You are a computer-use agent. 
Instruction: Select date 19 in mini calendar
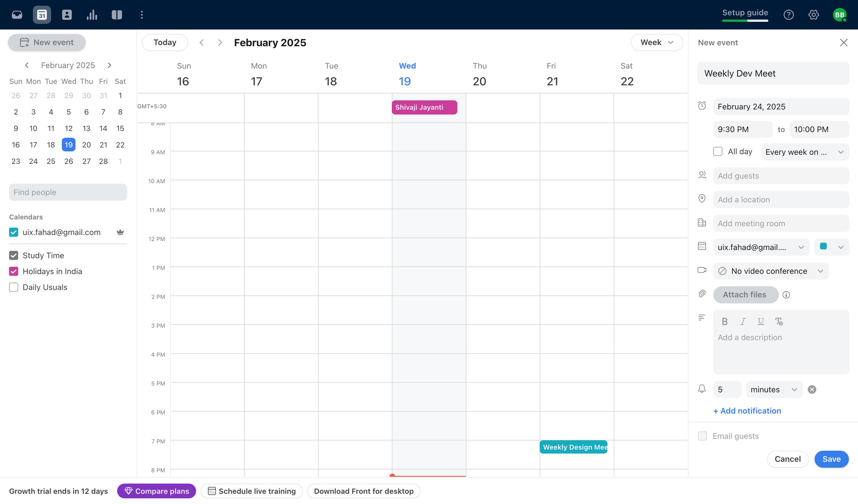[68, 145]
